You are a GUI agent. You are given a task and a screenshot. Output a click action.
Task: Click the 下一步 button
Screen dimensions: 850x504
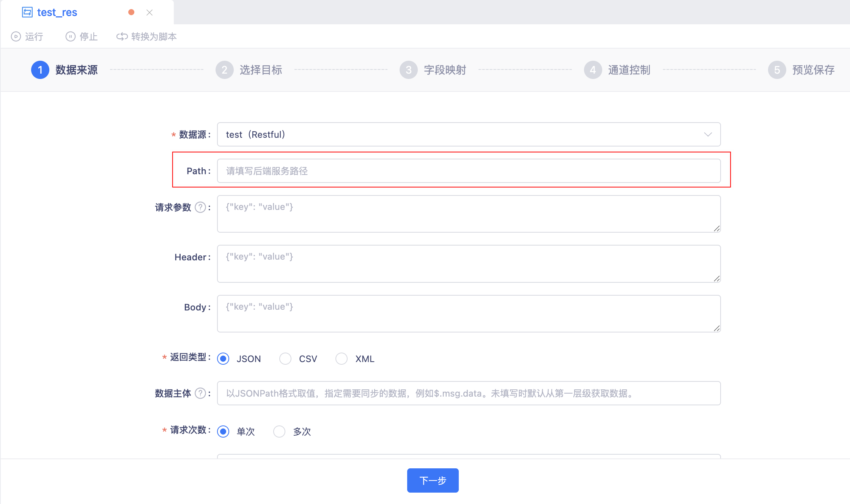pyautogui.click(x=433, y=480)
